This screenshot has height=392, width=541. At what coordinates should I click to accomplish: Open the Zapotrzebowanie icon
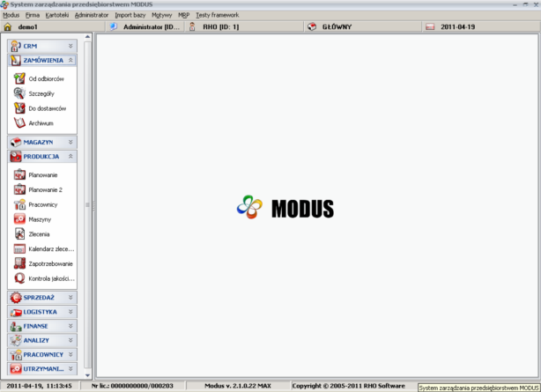tap(19, 263)
